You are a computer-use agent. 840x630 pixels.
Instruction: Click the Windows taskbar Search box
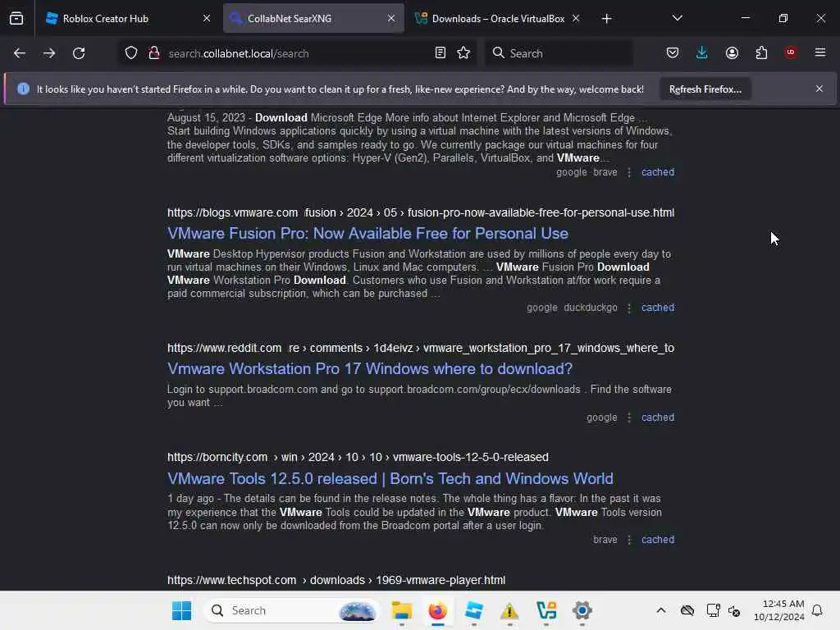pyautogui.click(x=291, y=610)
